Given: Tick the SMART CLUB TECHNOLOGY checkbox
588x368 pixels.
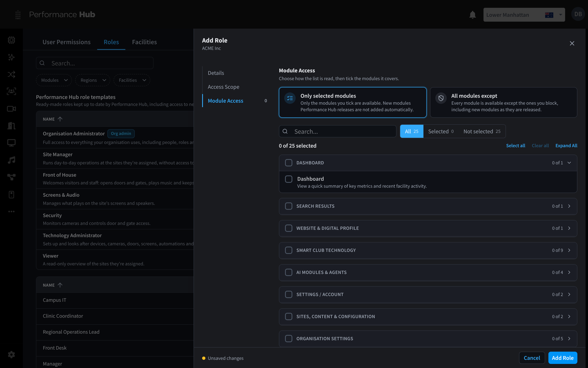Looking at the screenshot, I should [x=289, y=250].
